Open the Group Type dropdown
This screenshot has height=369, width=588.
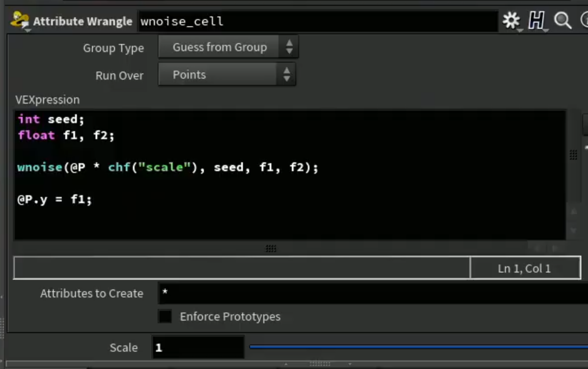pos(228,47)
